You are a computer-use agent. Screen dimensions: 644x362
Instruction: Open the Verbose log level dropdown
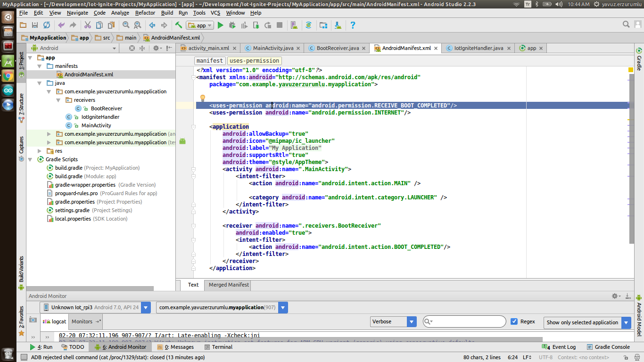(393, 322)
